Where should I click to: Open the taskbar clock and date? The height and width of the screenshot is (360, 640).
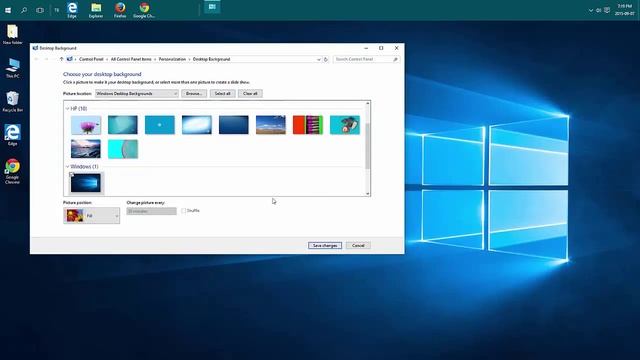click(x=624, y=10)
